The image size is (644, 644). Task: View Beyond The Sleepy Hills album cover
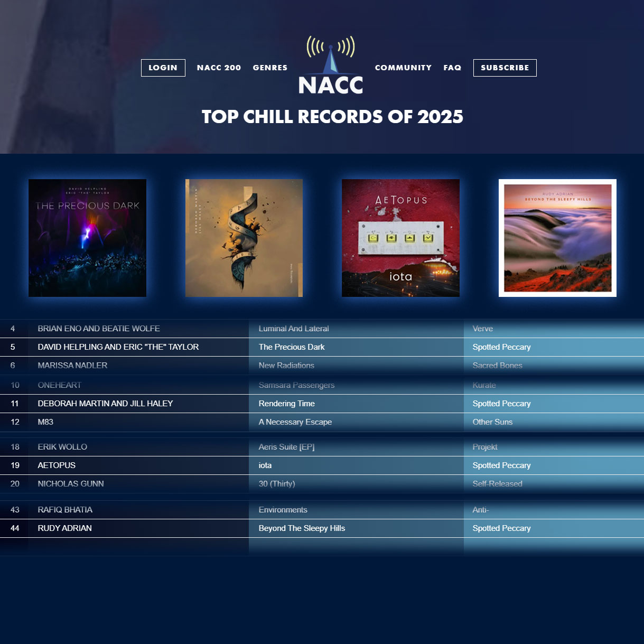[x=557, y=238]
